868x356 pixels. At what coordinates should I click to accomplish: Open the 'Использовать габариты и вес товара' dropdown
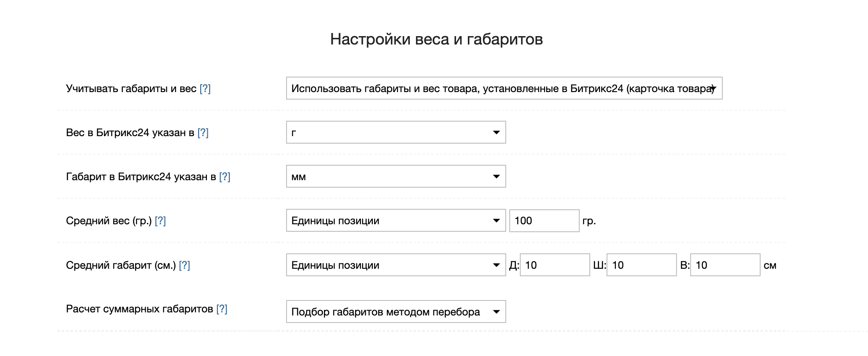point(504,89)
